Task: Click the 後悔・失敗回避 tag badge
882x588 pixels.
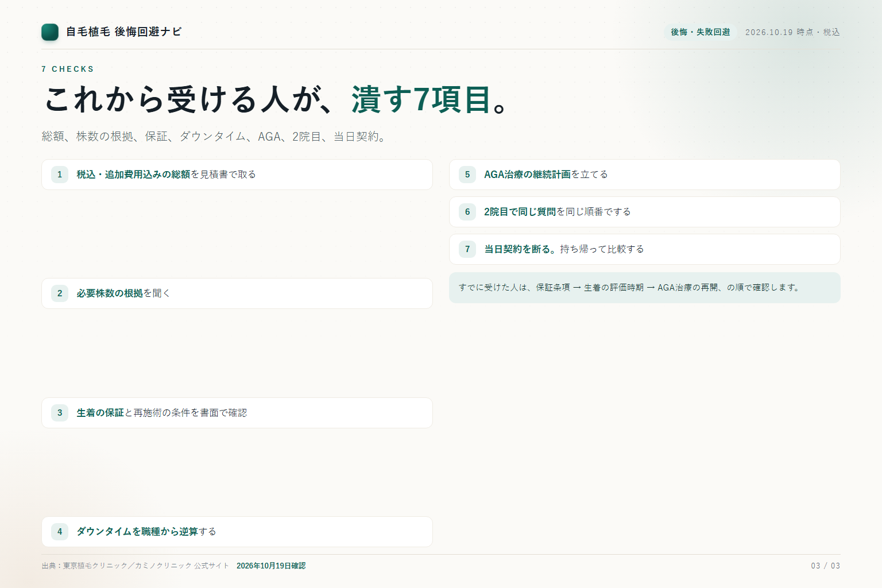Action: point(701,32)
